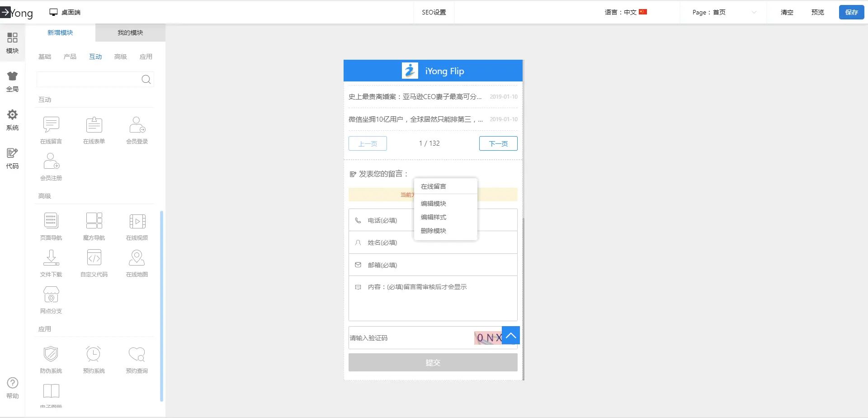Click the search magnifier icon
This screenshot has height=418, width=868.
click(146, 80)
